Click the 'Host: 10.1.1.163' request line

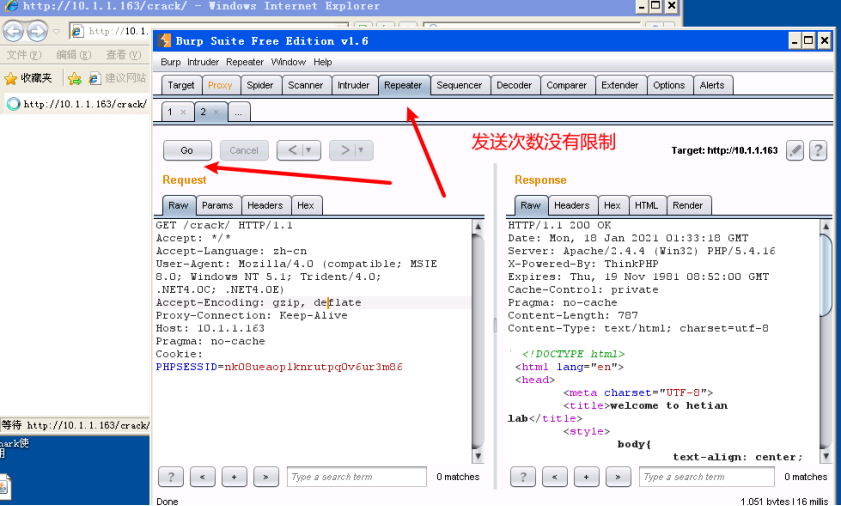[x=210, y=328]
